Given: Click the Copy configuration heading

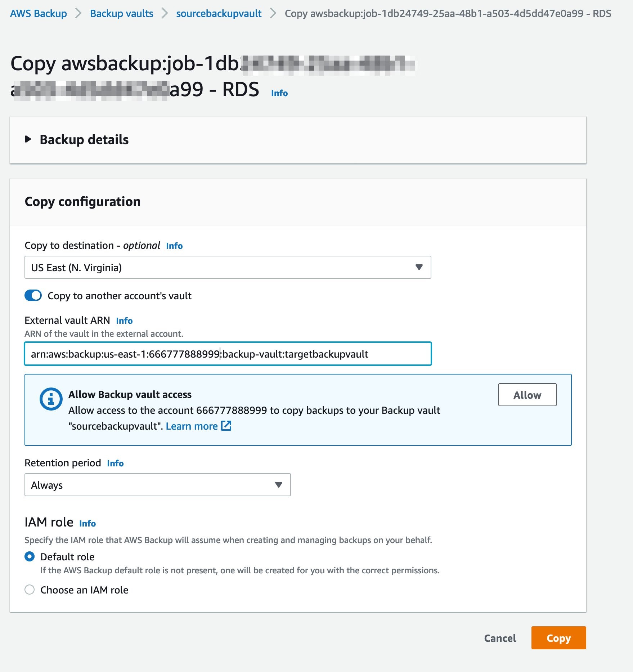Looking at the screenshot, I should tap(82, 202).
